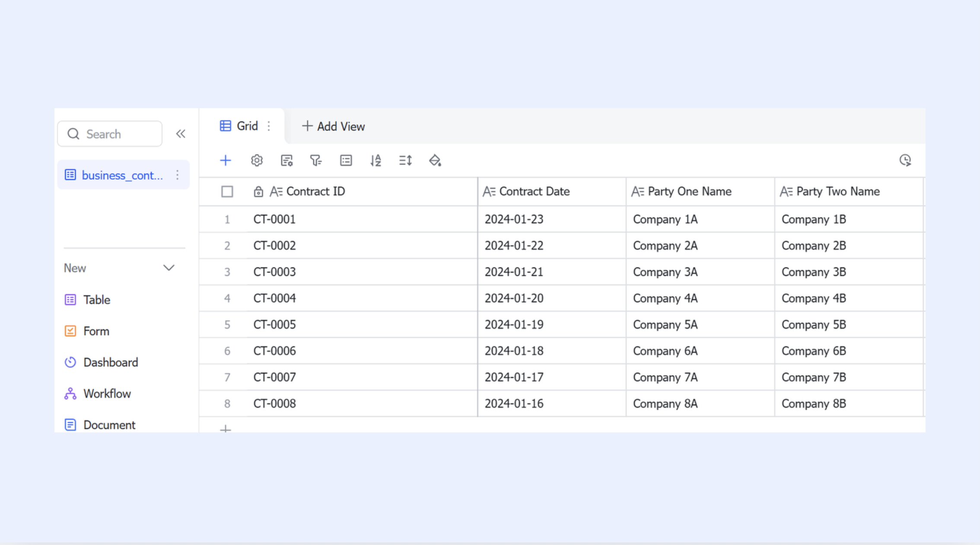Collapse sidebar with double chevron icon
This screenshot has height=545, width=980.
(181, 134)
